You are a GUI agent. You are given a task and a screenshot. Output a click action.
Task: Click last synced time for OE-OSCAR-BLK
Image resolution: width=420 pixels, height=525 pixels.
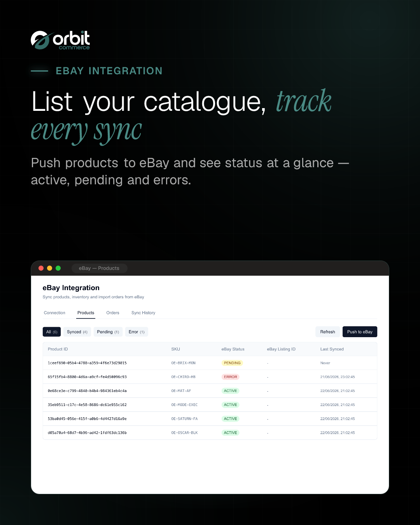pos(338,433)
